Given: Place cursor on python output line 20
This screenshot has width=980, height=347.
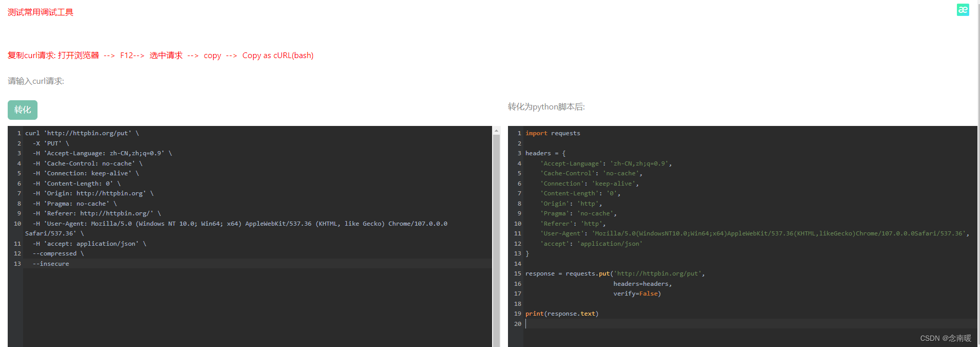Looking at the screenshot, I should click(x=750, y=324).
